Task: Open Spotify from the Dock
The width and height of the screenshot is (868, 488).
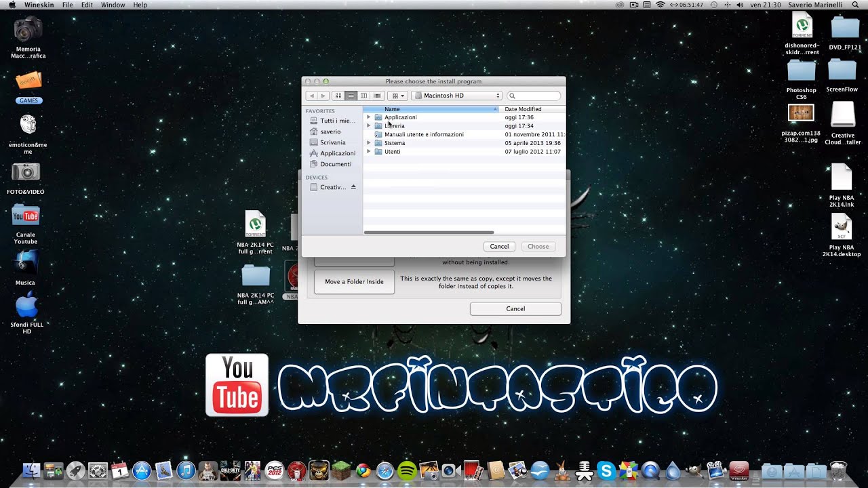Action: pos(407,470)
